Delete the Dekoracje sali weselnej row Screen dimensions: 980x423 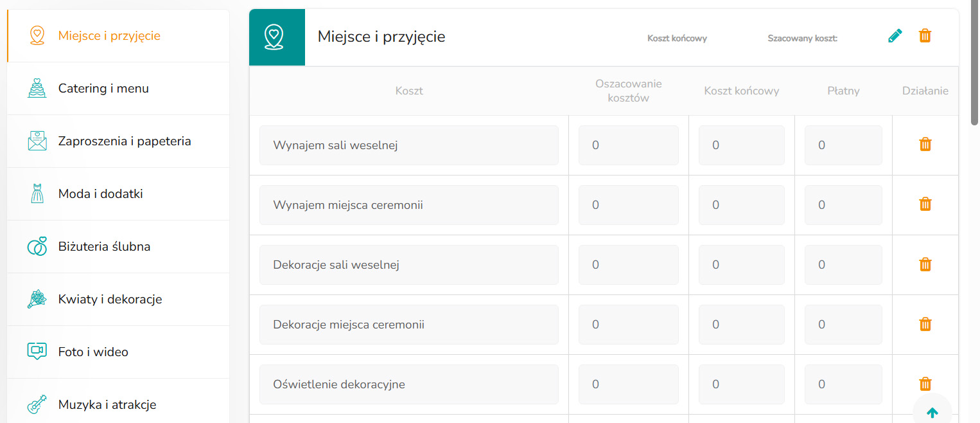tap(925, 264)
